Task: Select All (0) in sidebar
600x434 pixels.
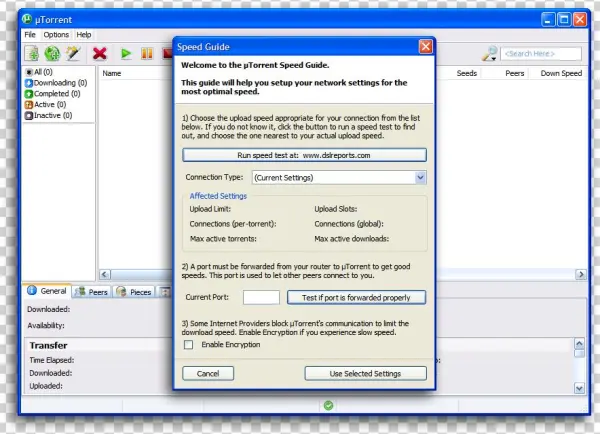Action: 39,72
